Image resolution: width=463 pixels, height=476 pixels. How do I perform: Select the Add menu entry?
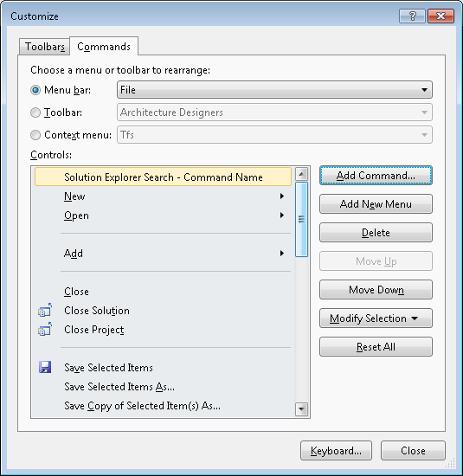[x=163, y=254]
